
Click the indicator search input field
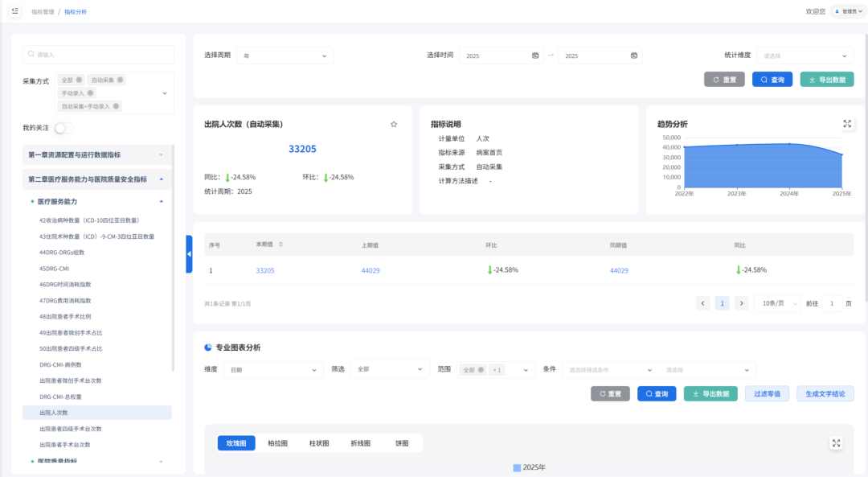point(99,55)
